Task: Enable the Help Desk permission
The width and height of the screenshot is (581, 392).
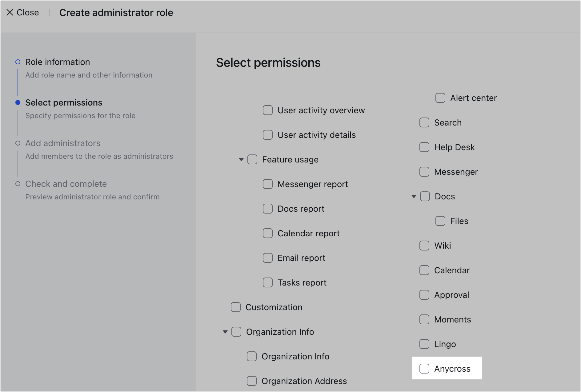Action: [x=424, y=147]
